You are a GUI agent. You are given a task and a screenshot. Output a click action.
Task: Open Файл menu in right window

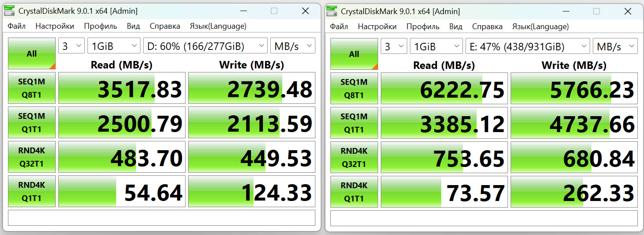pos(339,26)
